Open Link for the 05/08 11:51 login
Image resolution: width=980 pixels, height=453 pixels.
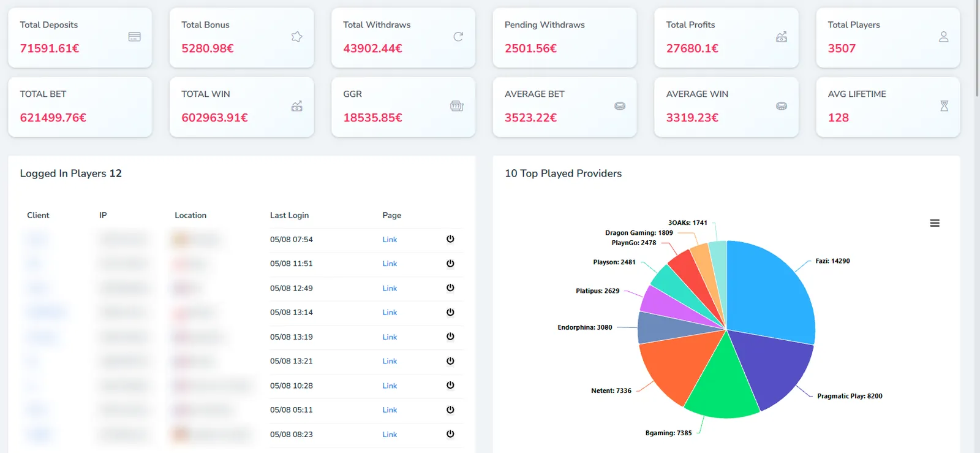[x=390, y=264]
